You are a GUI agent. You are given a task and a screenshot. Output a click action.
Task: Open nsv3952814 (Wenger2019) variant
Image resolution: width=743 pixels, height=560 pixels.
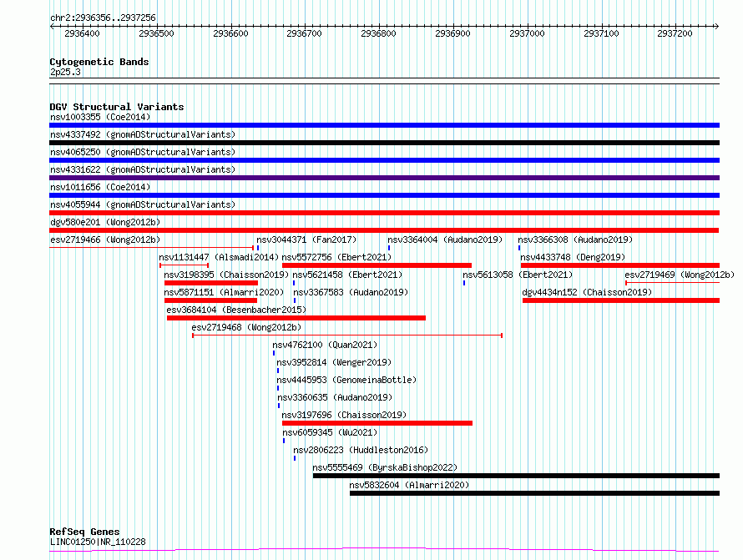[334, 362]
